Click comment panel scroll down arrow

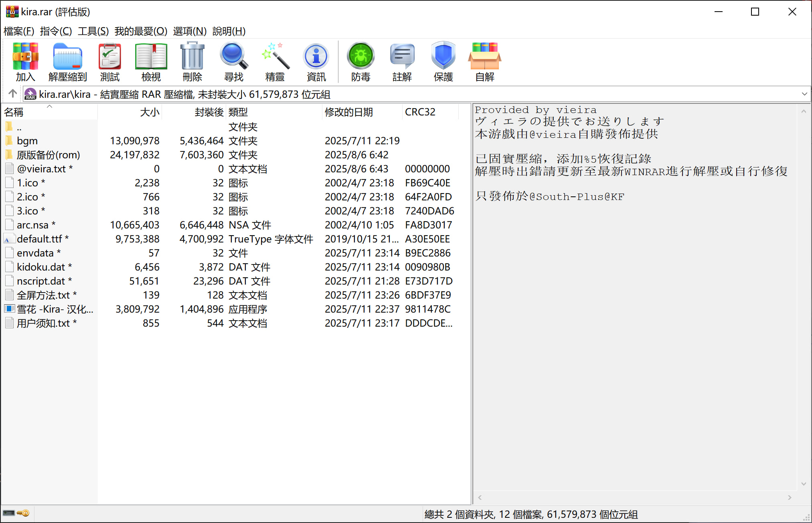click(804, 484)
